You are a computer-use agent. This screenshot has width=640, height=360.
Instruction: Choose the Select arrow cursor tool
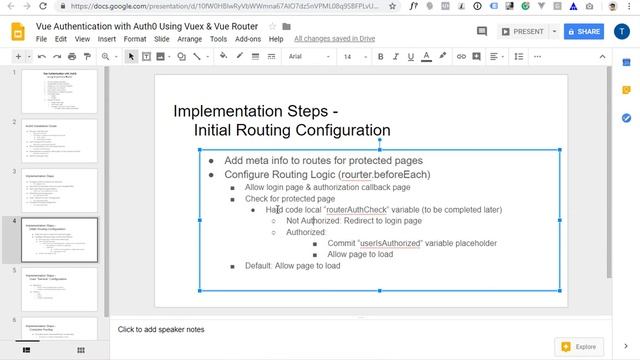131,57
